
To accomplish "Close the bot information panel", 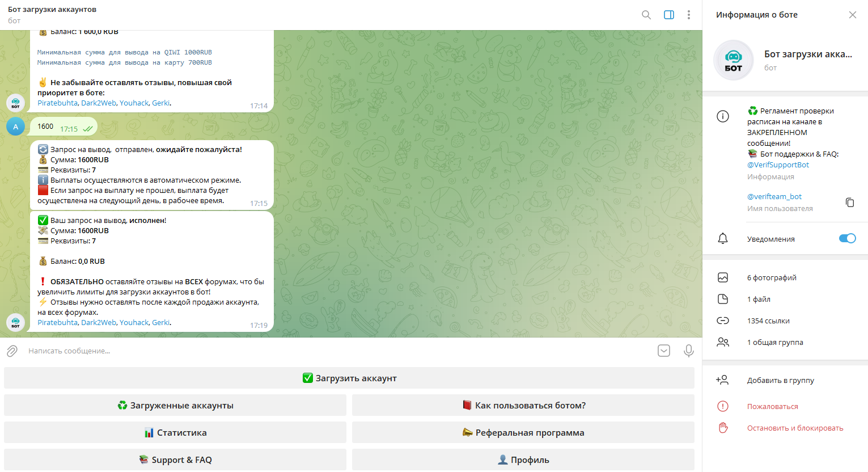I will 852,15.
